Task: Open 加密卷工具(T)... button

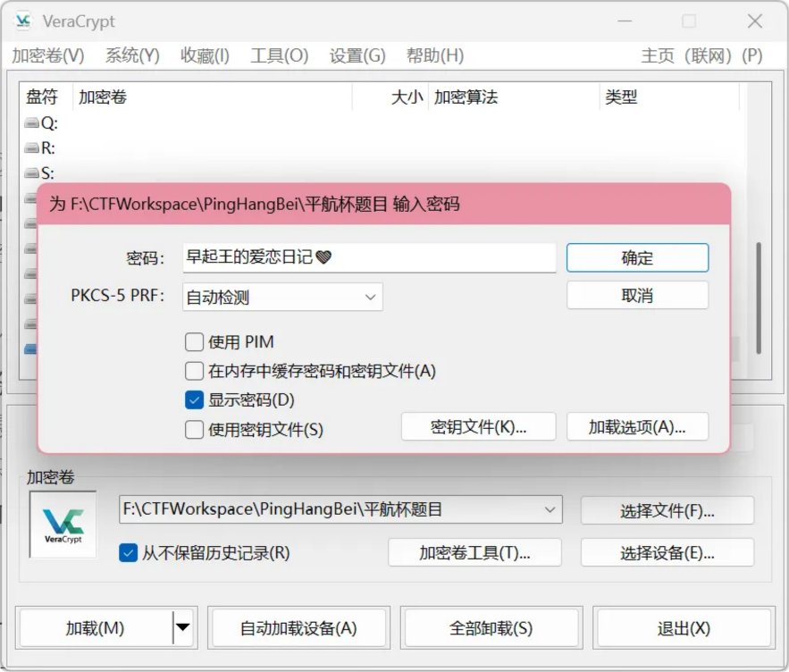Action: pyautogui.click(x=474, y=552)
